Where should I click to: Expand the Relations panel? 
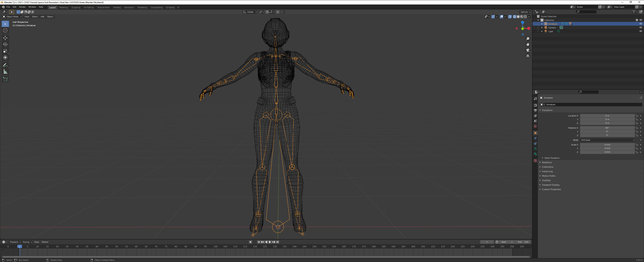547,163
